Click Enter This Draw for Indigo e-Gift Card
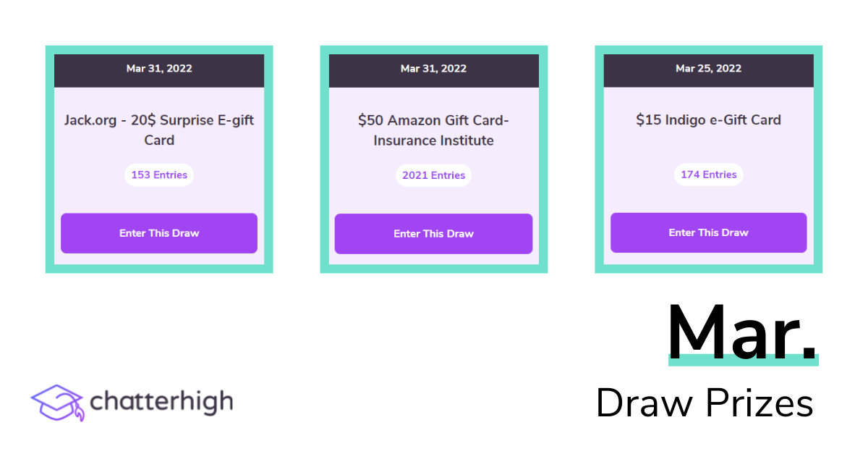The width and height of the screenshot is (868, 454). point(708,232)
